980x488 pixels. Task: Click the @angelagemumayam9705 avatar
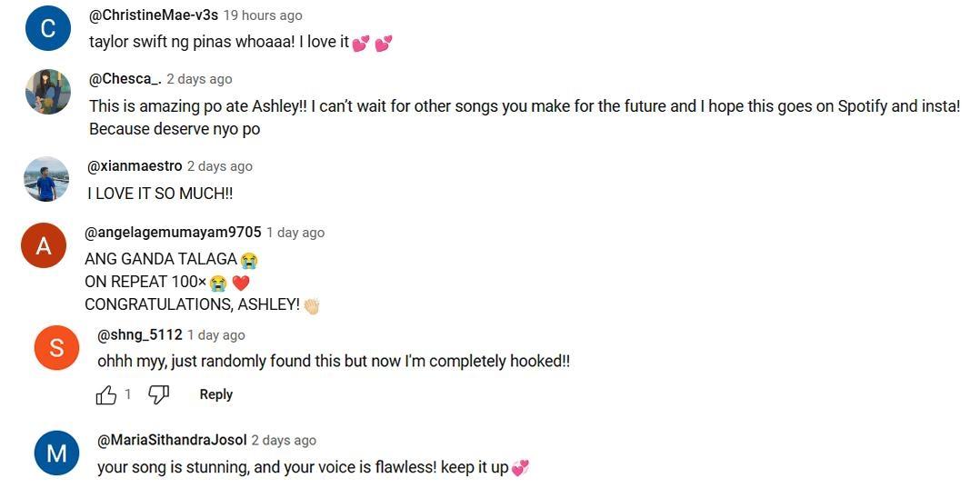click(44, 245)
